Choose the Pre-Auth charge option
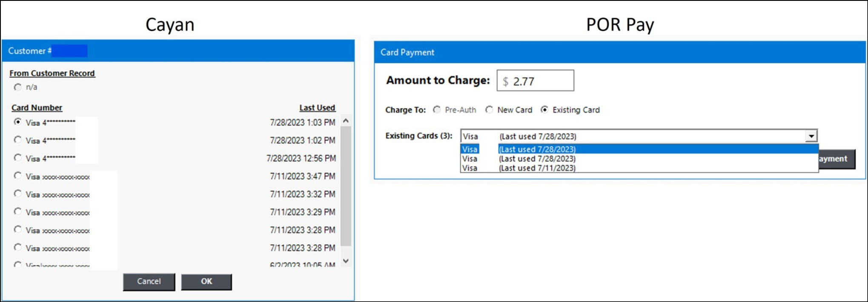 tap(437, 110)
